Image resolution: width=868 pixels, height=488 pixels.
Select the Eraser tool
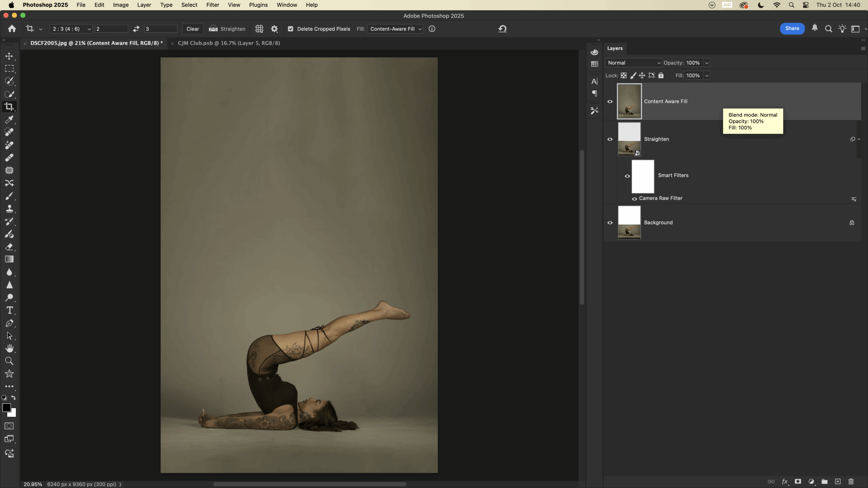pyautogui.click(x=9, y=247)
